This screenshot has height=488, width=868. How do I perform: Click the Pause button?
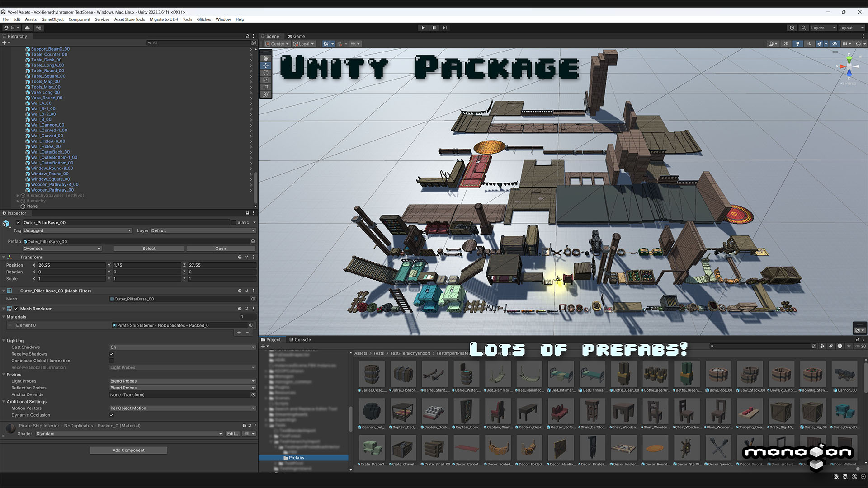point(434,28)
